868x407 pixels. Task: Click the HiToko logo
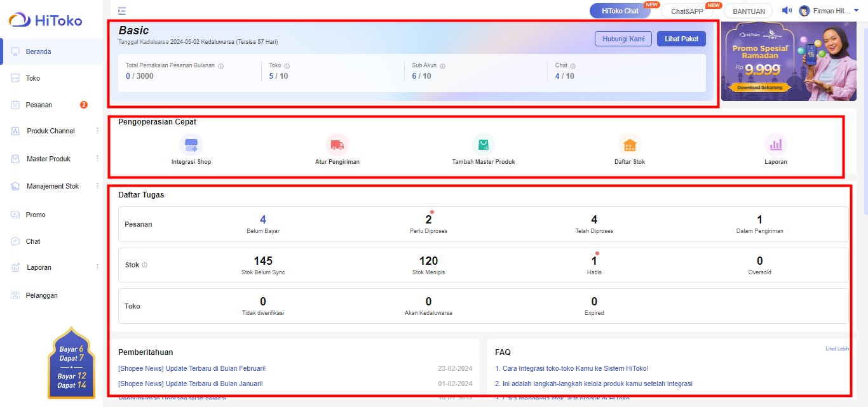click(x=45, y=20)
